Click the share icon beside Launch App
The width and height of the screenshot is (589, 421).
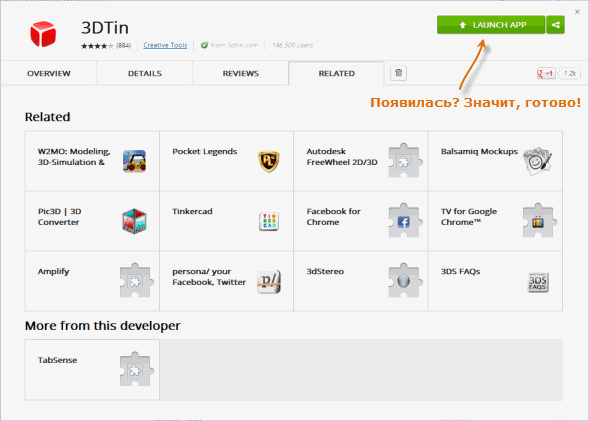click(x=556, y=25)
